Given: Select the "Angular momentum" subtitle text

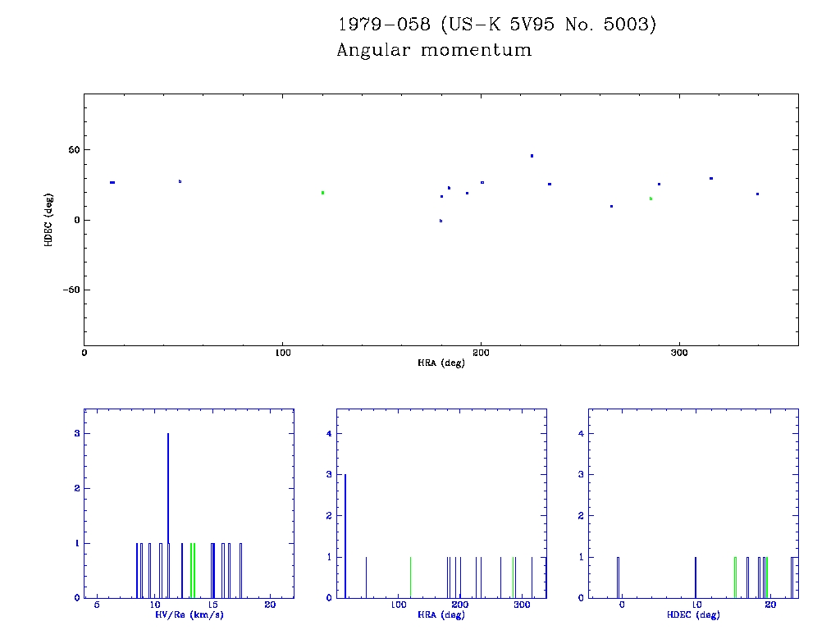Looking at the screenshot, I should coord(434,50).
